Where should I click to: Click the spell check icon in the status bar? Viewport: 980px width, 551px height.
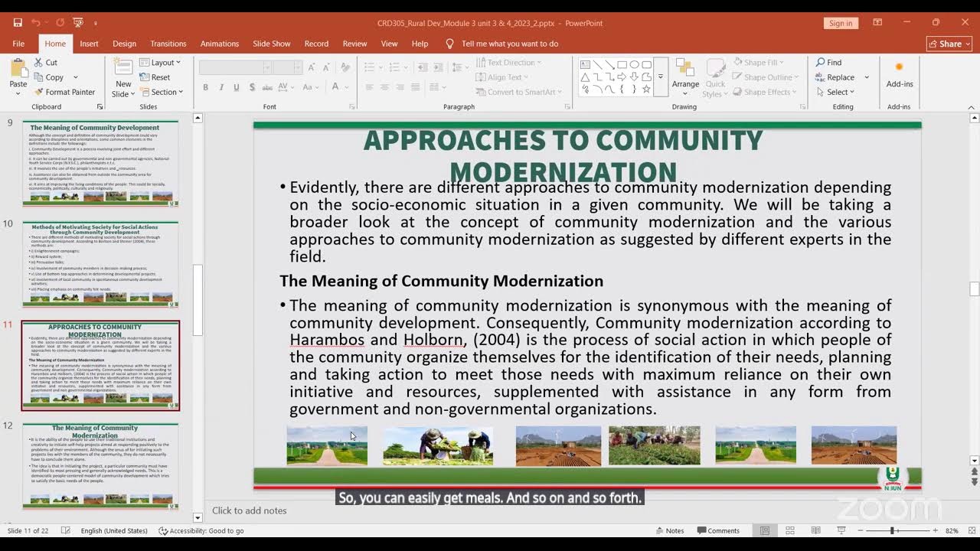66,530
